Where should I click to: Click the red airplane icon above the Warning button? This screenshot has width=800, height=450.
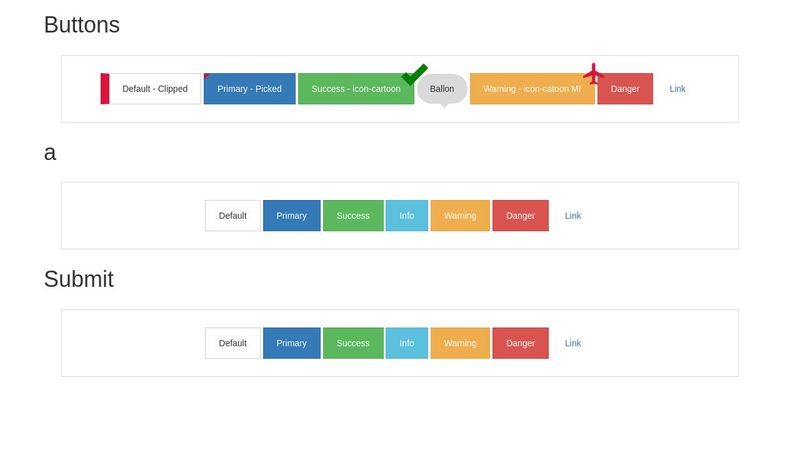(x=593, y=73)
